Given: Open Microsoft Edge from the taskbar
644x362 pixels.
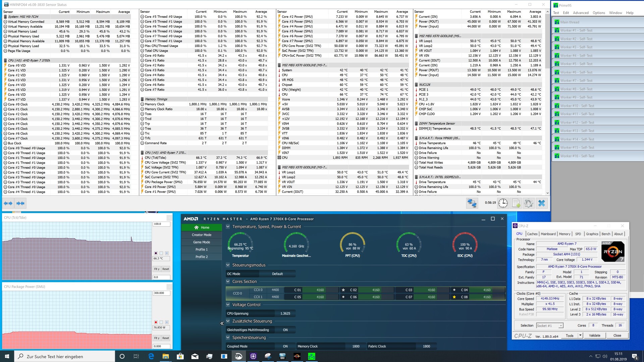Looking at the screenshot, I should (x=151, y=356).
